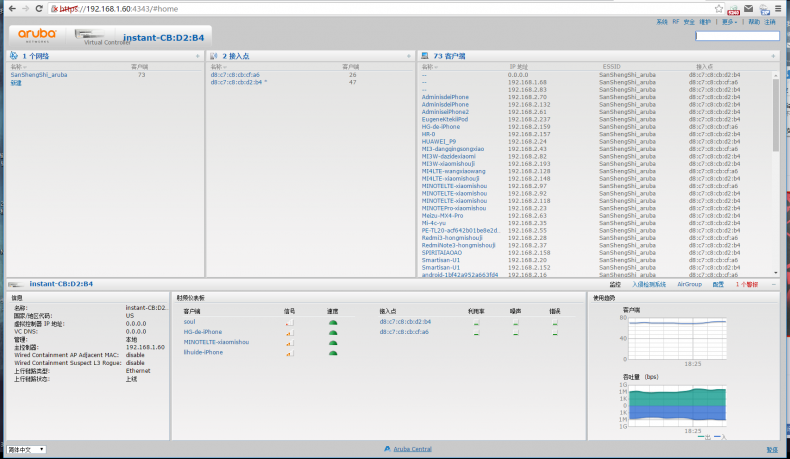Click the search input field
The image size is (790, 459).
[736, 36]
